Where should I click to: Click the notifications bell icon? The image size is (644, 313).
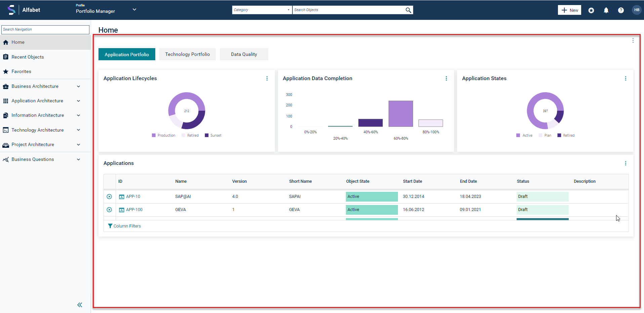(606, 10)
